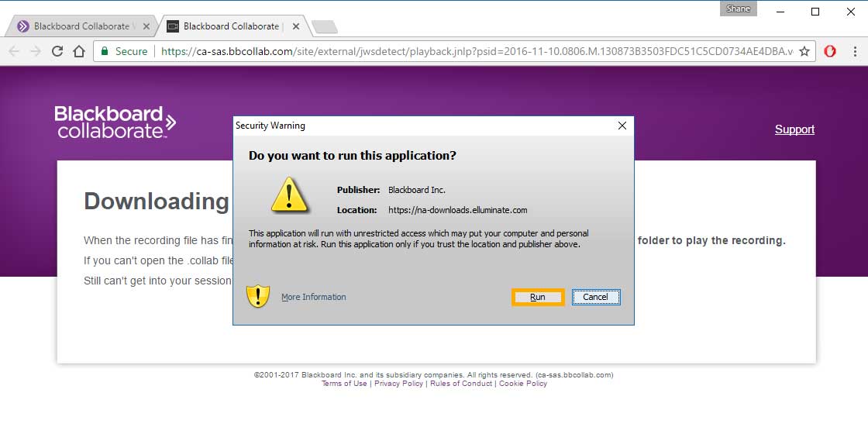The image size is (868, 441).
Task: Close the first Blackboard Collaborate tab
Action: pos(146,26)
